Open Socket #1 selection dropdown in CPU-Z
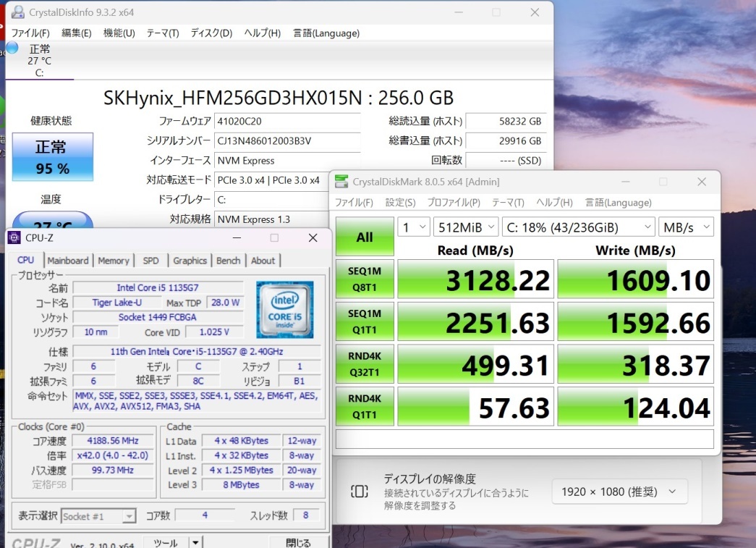Image resolution: width=756 pixels, height=548 pixels. [98, 516]
